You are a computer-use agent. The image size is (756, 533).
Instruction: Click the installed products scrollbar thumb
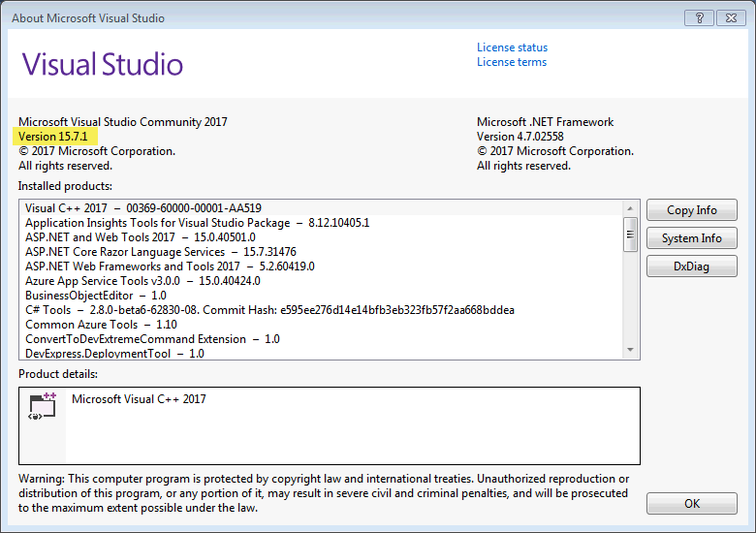(x=630, y=235)
